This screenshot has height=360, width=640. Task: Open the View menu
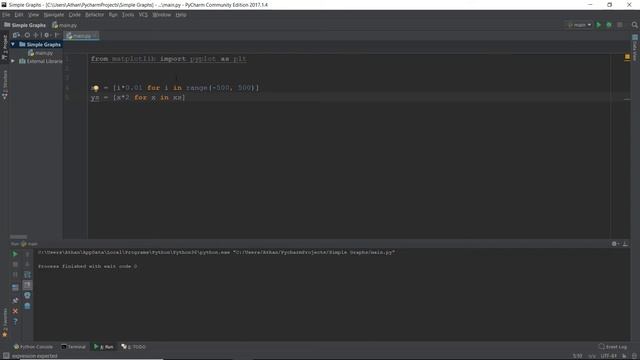(x=33, y=15)
